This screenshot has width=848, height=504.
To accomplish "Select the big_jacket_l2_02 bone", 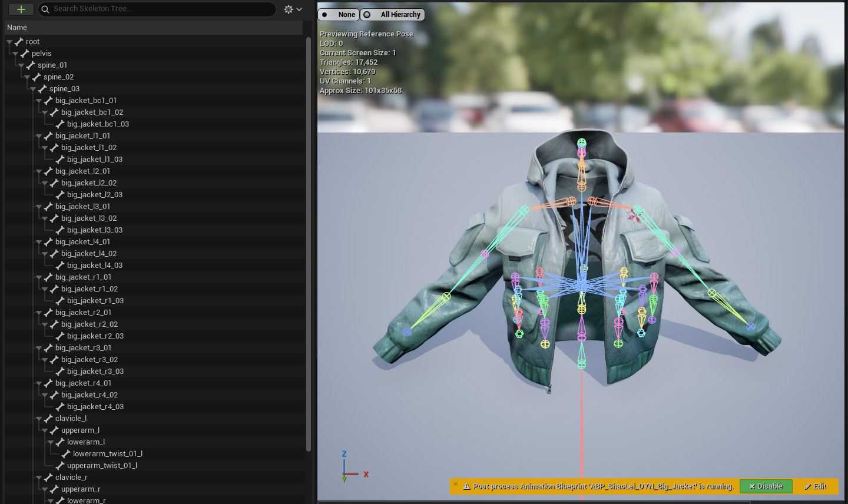I will pos(89,183).
